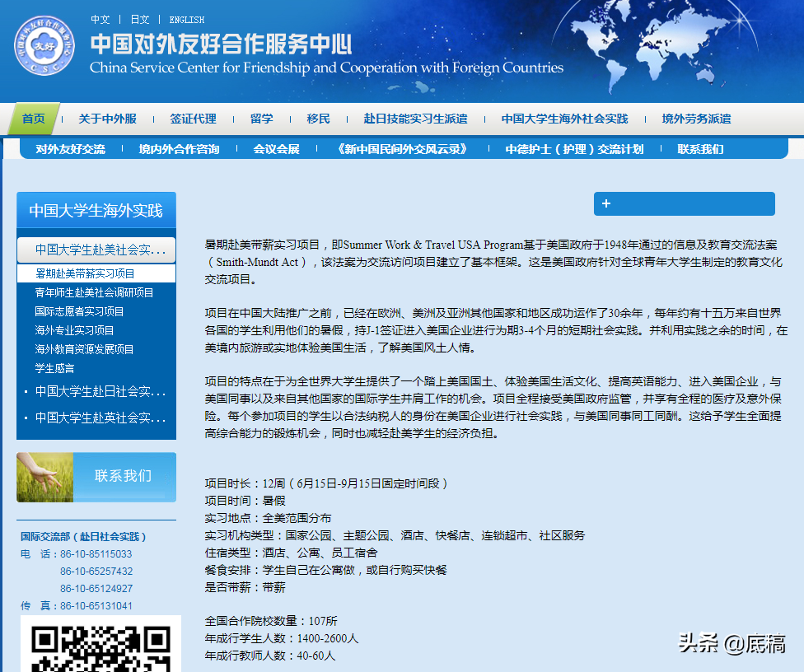Switch site language to ENGLISH
This screenshot has height=672, width=804.
point(186,20)
